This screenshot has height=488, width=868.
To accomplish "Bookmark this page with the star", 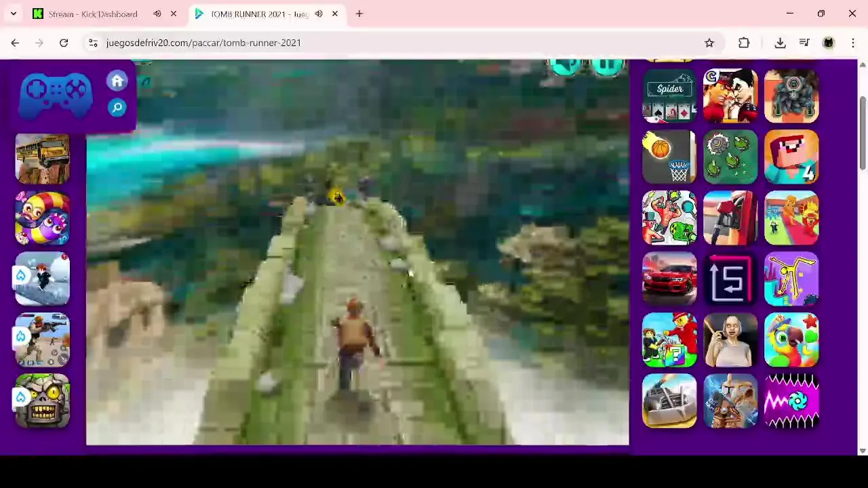I will coord(709,43).
